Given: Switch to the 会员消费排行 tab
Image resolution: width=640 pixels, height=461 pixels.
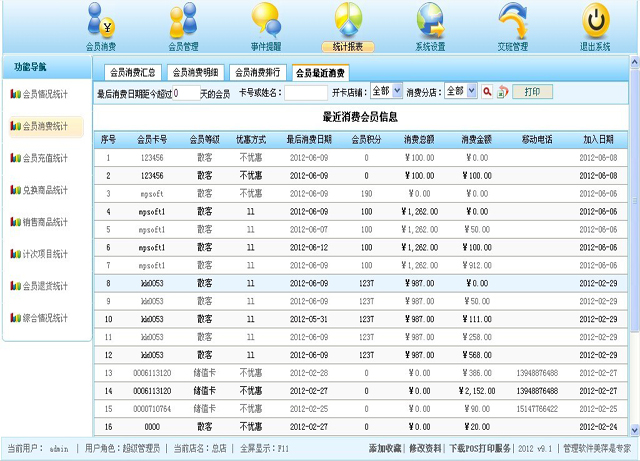Looking at the screenshot, I should (x=257, y=72).
